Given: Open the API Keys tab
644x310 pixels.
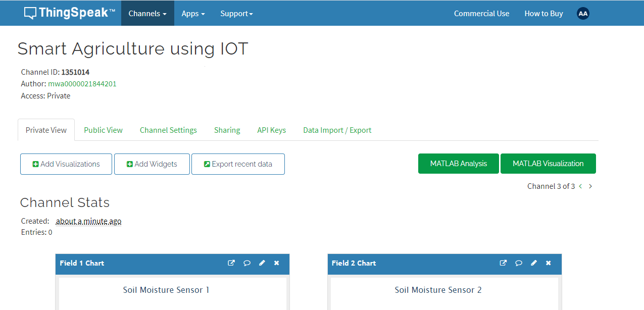Looking at the screenshot, I should tap(271, 130).
